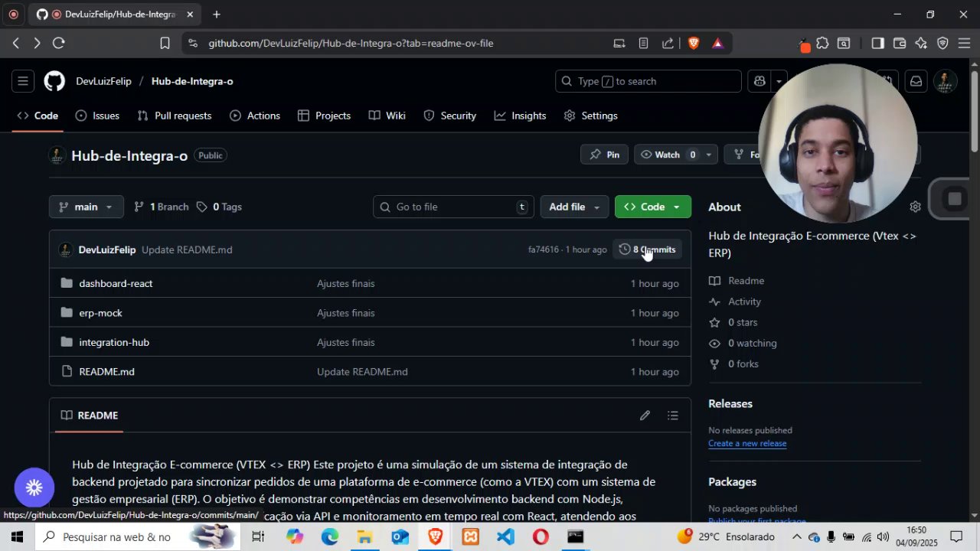This screenshot has height=551, width=980.
Task: Open the Wiki tab
Action: 387,116
